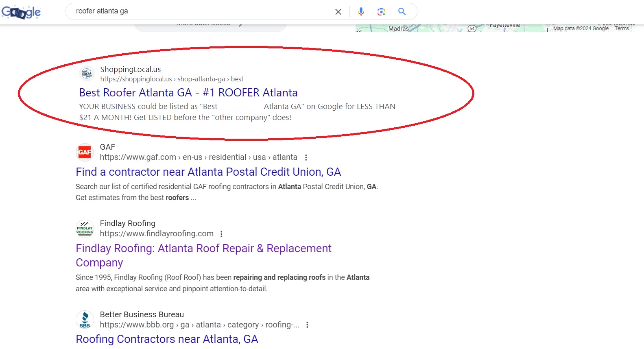Open Findlay Roofing Atlanta Roof Repair link
The image size is (644, 349).
pos(203,249)
